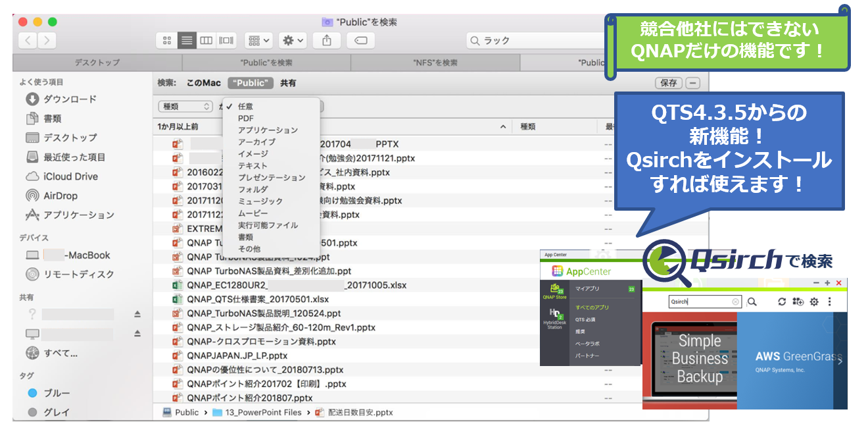Open App Center settings gear
The width and height of the screenshot is (868, 422).
[x=814, y=302]
